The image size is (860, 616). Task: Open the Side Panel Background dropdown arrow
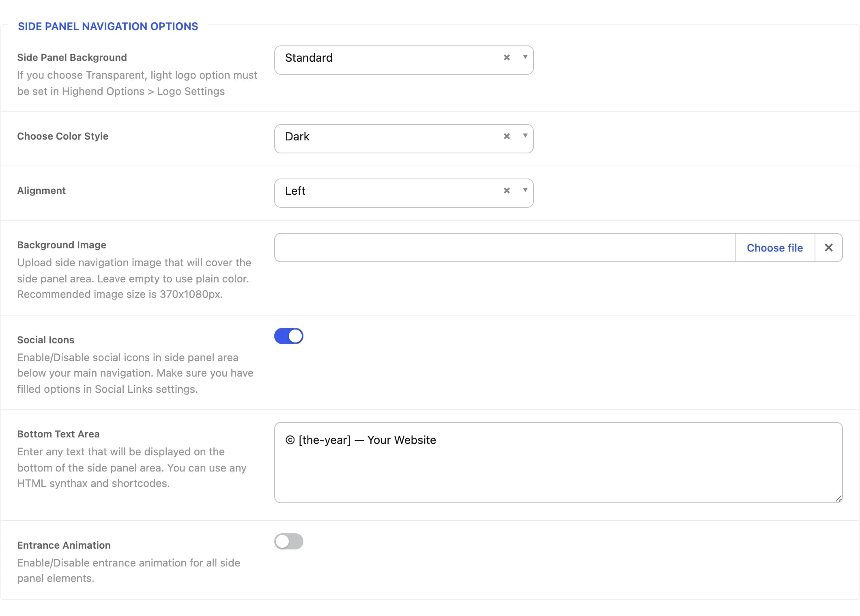click(x=525, y=57)
